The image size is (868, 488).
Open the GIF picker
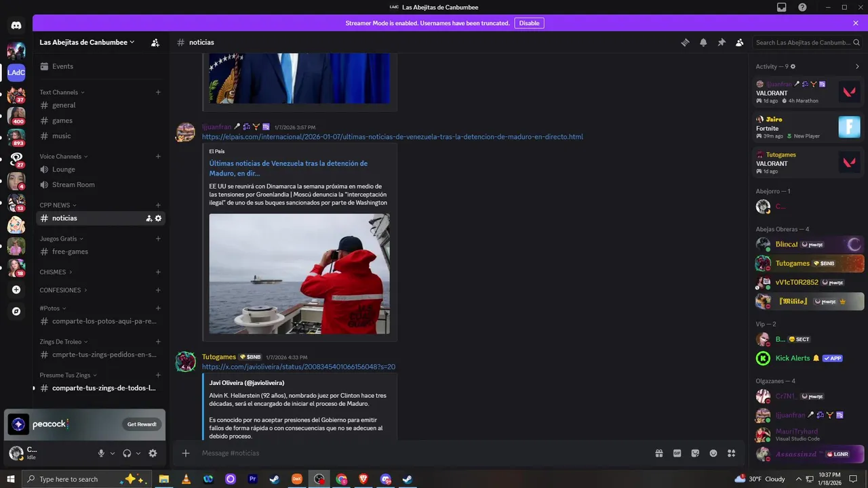click(677, 453)
